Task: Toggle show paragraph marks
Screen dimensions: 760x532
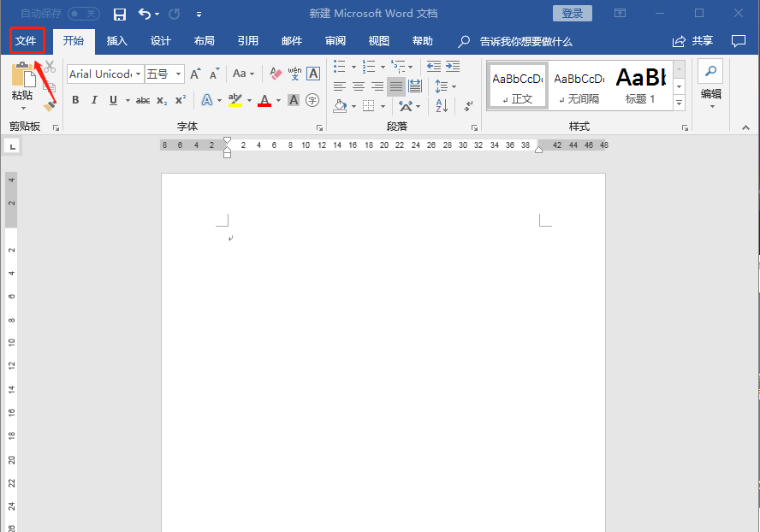Action: tap(468, 106)
